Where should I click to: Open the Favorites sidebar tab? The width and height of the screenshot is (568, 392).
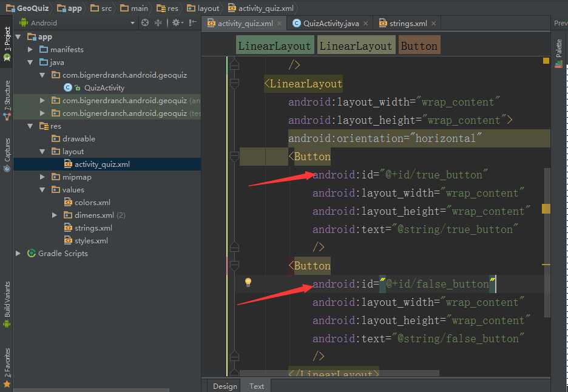(7, 367)
